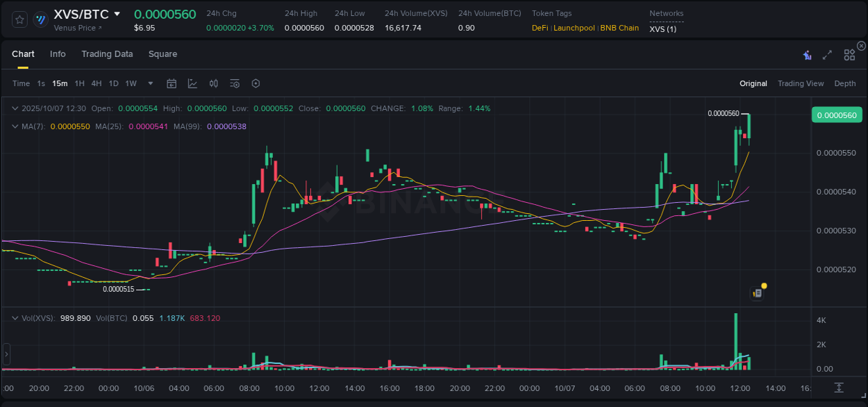This screenshot has width=868, height=407.
Task: Collapse the OHLC info panel chevron
Action: [x=15, y=108]
